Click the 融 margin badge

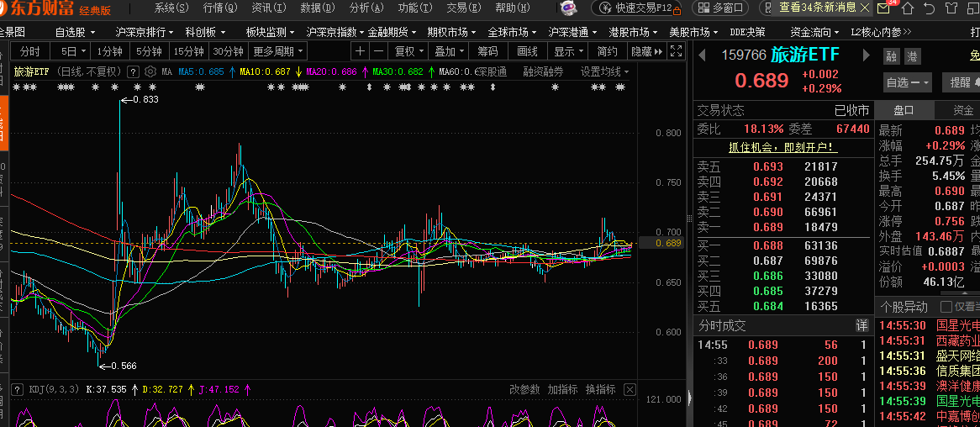[x=891, y=57]
